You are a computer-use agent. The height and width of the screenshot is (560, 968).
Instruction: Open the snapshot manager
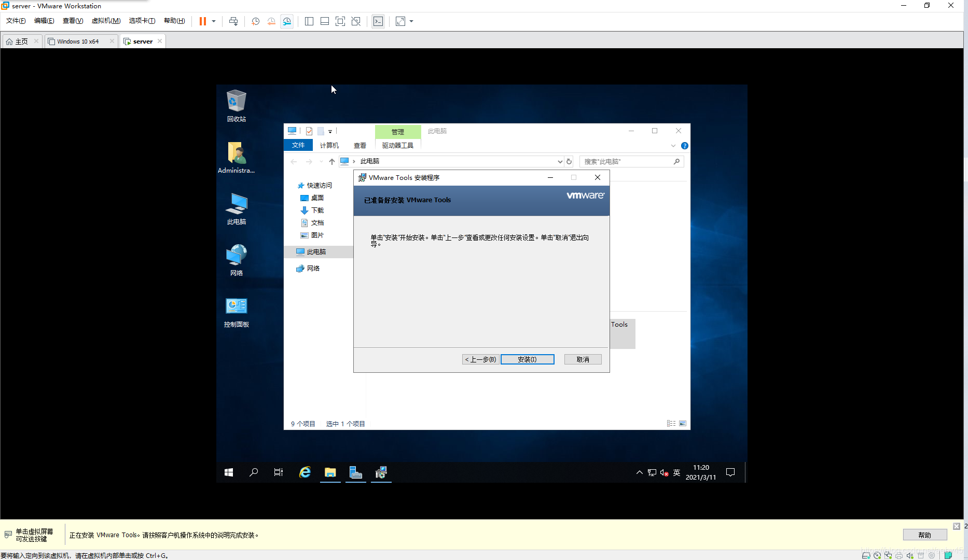click(287, 21)
